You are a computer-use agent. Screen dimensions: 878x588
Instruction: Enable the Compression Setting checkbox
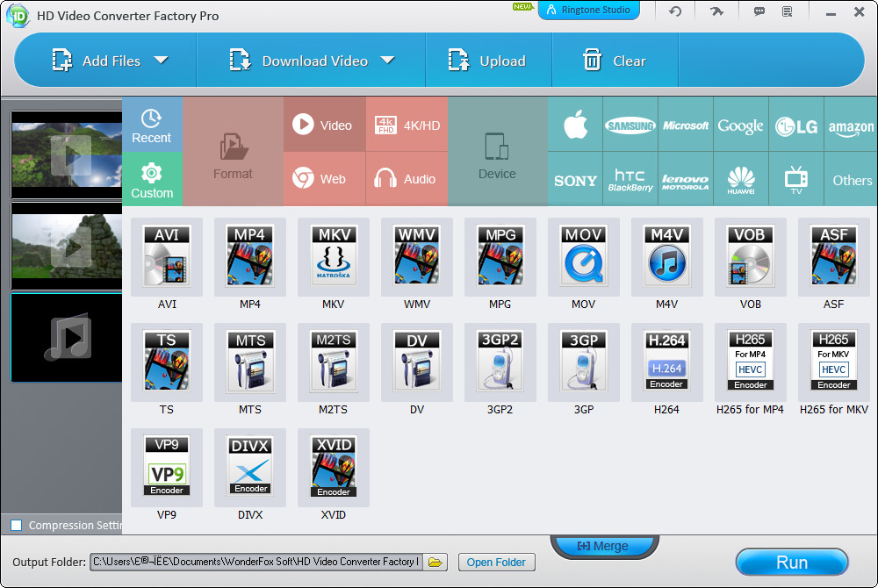tap(17, 526)
